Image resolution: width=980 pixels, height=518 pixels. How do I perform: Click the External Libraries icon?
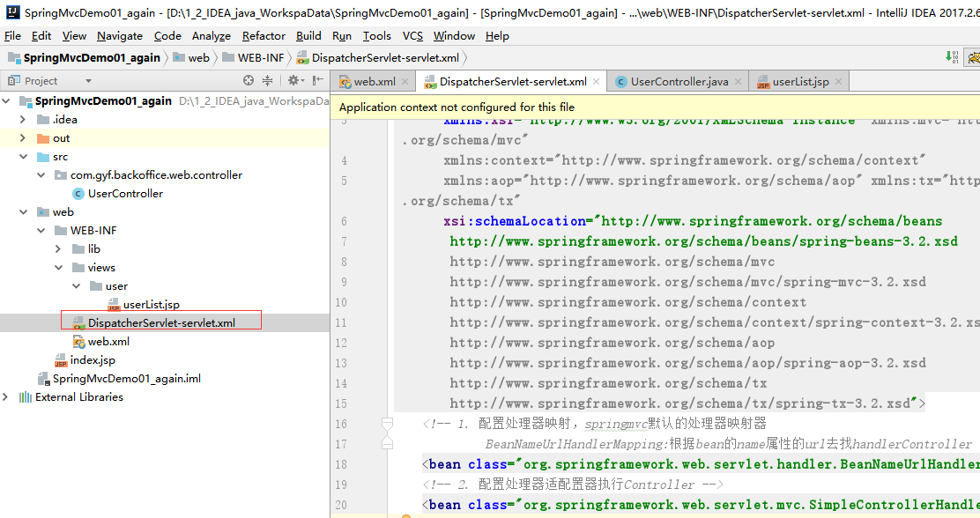25,397
